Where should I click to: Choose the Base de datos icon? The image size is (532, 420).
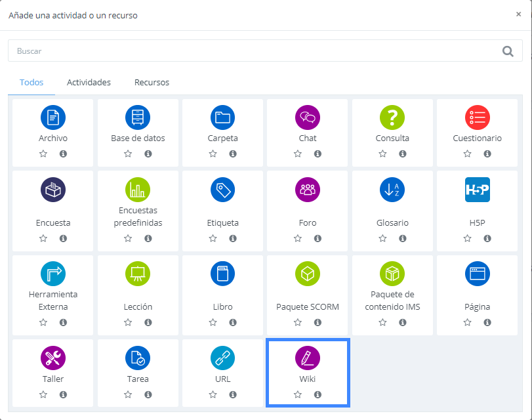tap(138, 117)
